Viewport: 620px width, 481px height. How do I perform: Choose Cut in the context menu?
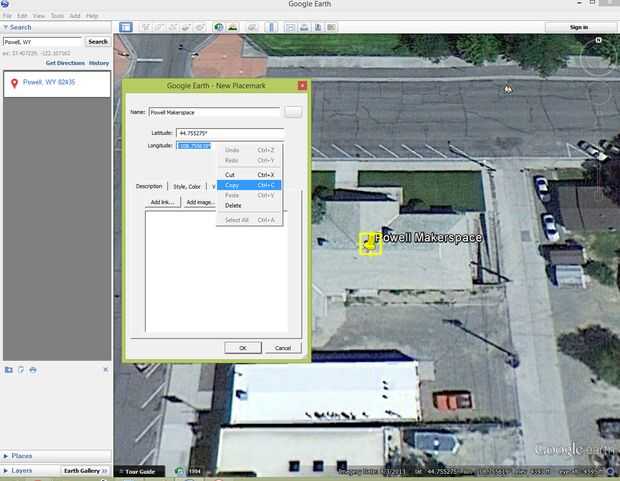249,175
